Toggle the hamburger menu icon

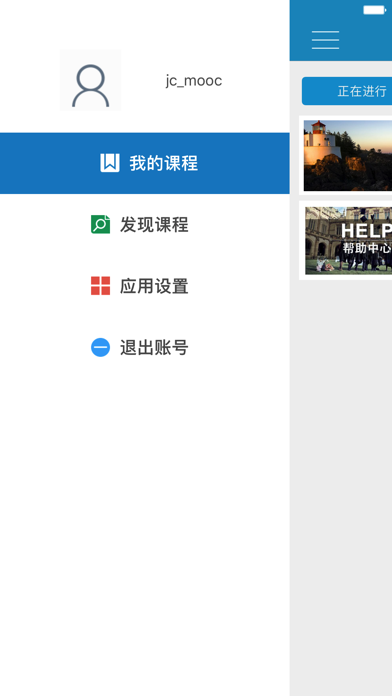click(x=325, y=40)
